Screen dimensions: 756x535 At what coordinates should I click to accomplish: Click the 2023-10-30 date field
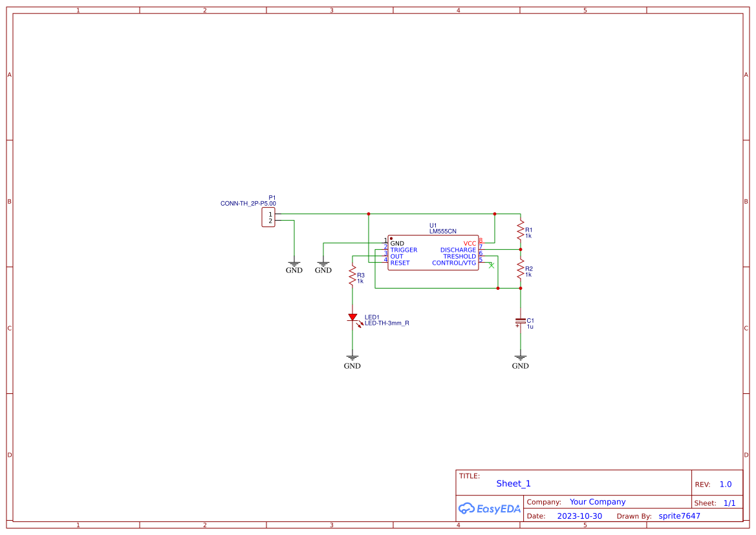[x=579, y=516]
